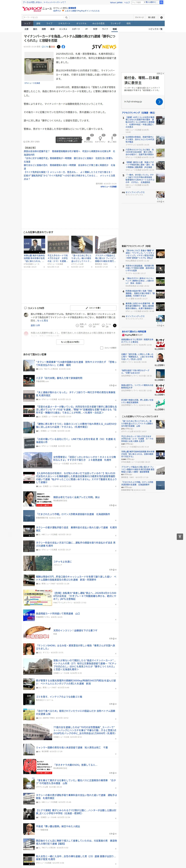React with わかりやすい lightbulb icon

[x=100, y=138]
